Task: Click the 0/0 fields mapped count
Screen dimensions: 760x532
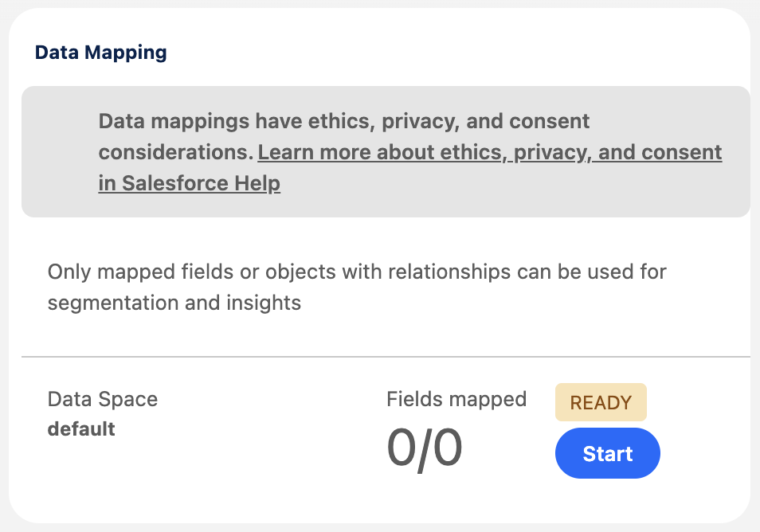Action: point(424,448)
